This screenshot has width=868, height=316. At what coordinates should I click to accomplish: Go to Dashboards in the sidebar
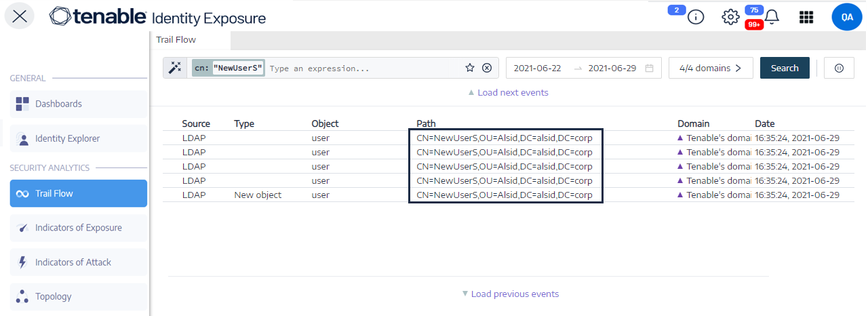[x=58, y=104]
